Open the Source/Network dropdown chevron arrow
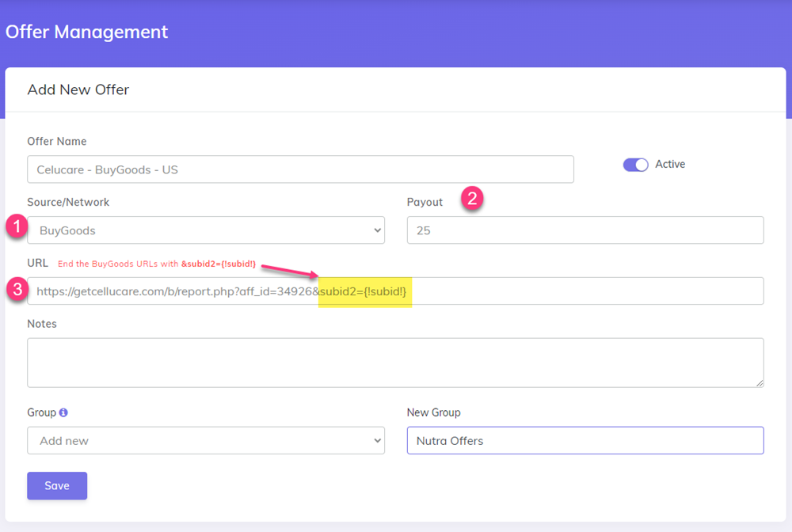This screenshot has width=792, height=532. coord(378,230)
